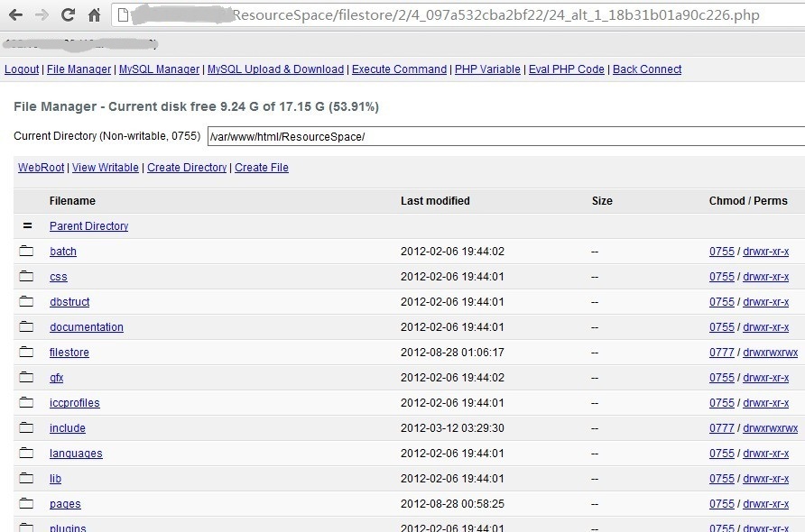Click the page icon in address bar
This screenshot has width=805, height=532.
point(124,14)
